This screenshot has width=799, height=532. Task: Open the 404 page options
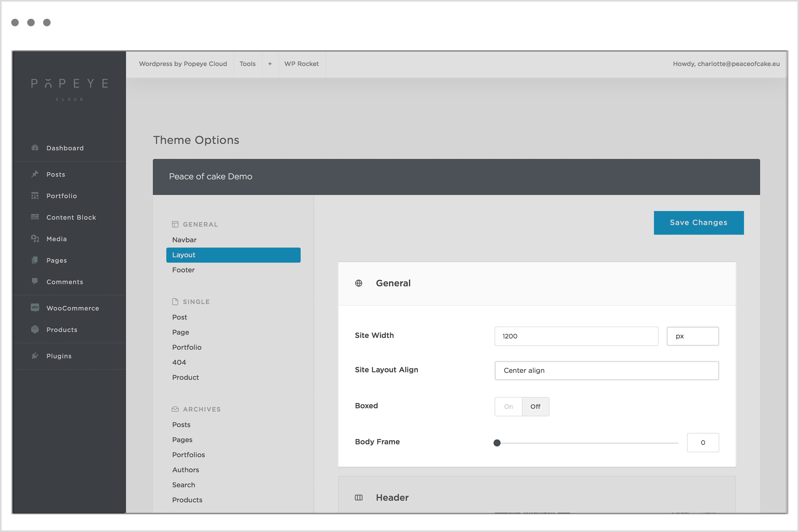pos(179,362)
